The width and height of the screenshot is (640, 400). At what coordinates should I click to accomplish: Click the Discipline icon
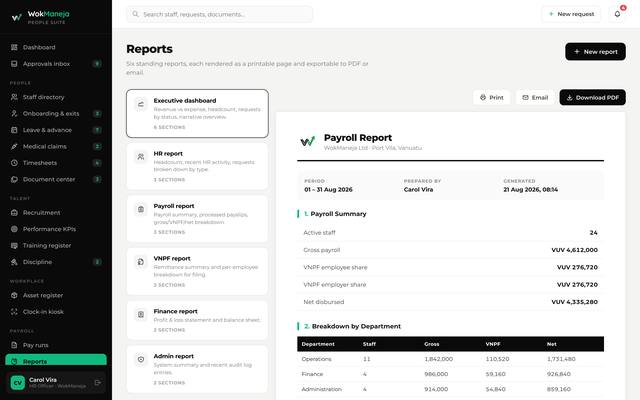point(14,262)
